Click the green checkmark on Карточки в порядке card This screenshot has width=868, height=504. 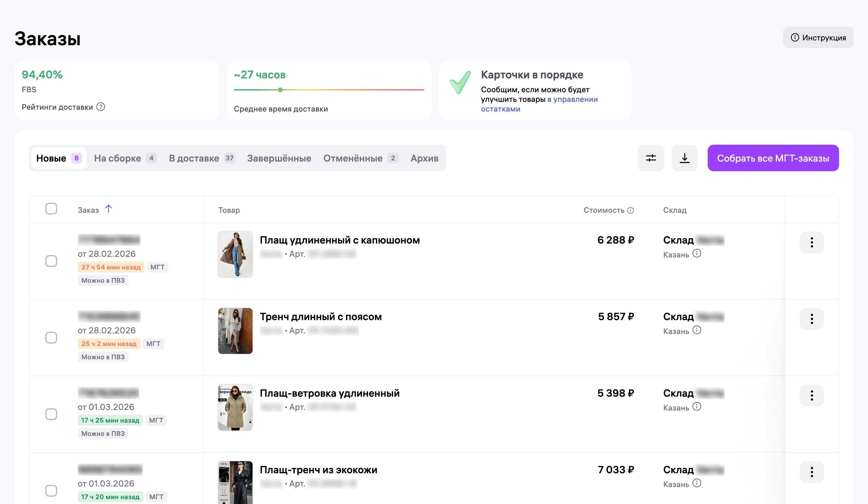click(x=461, y=82)
